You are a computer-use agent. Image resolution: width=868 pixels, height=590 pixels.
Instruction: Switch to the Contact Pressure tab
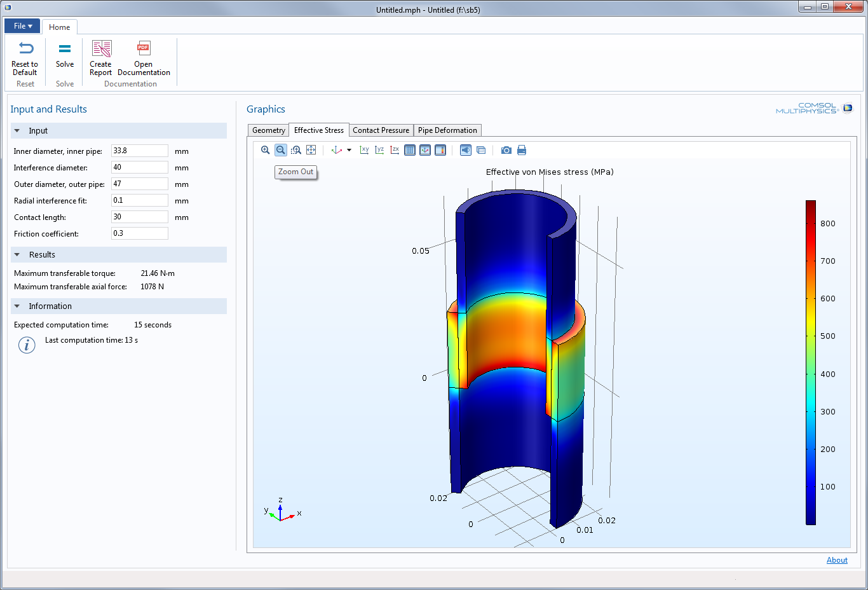pyautogui.click(x=381, y=130)
